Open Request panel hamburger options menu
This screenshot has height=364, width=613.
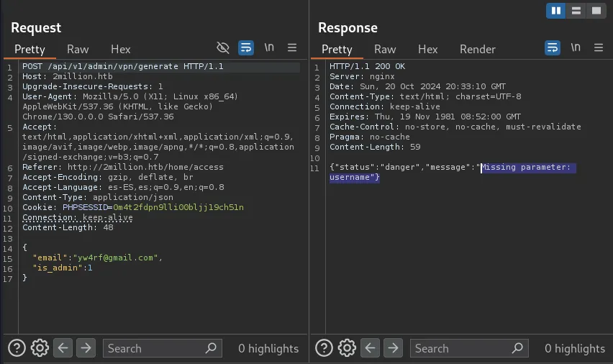(292, 48)
